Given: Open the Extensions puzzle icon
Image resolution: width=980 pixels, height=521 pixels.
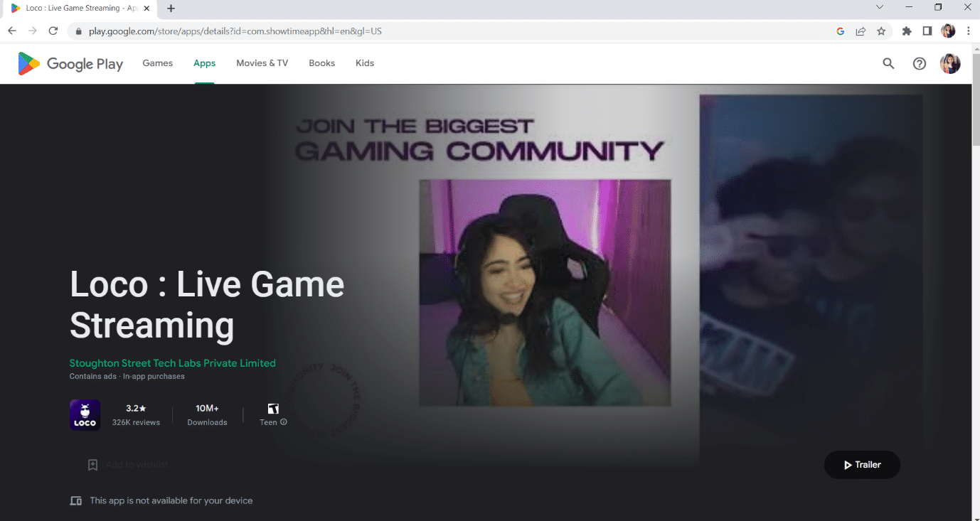Looking at the screenshot, I should (907, 31).
